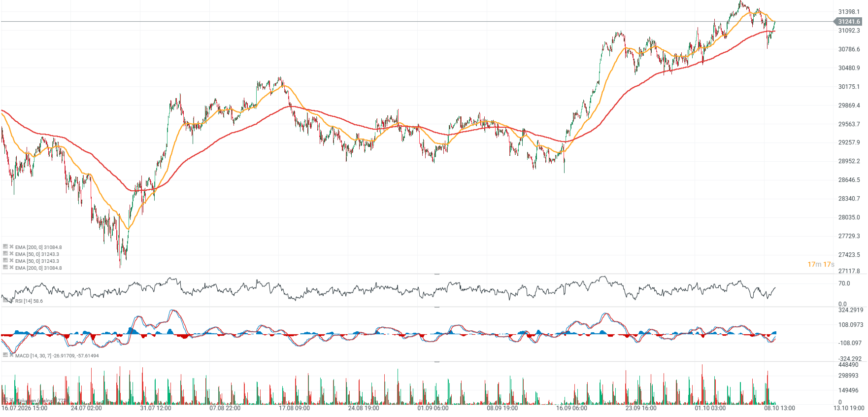The image size is (868, 417).
Task: Click the 17.08 09:00 time label
Action: [294, 408]
